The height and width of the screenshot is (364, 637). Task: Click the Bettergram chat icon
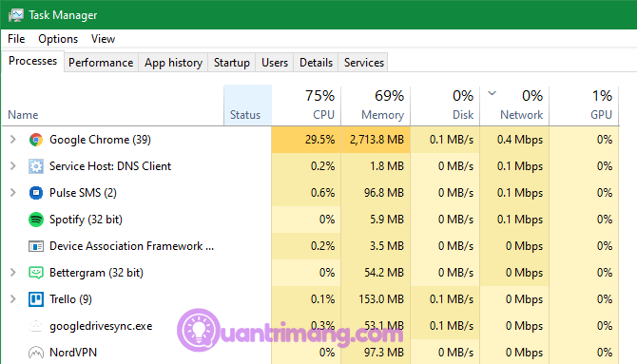coord(36,273)
